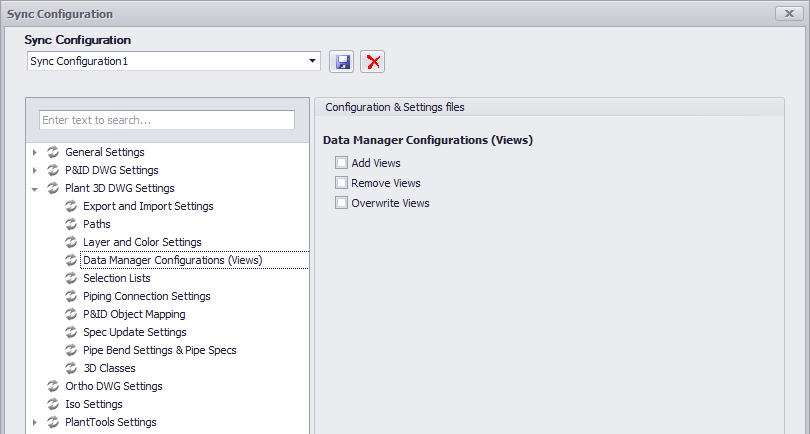Save the sync configuration with floppy icon
810x434 pixels.
341,62
